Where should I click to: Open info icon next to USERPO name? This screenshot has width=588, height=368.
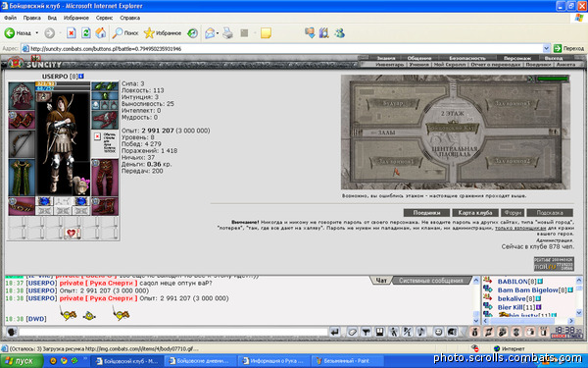click(x=81, y=77)
